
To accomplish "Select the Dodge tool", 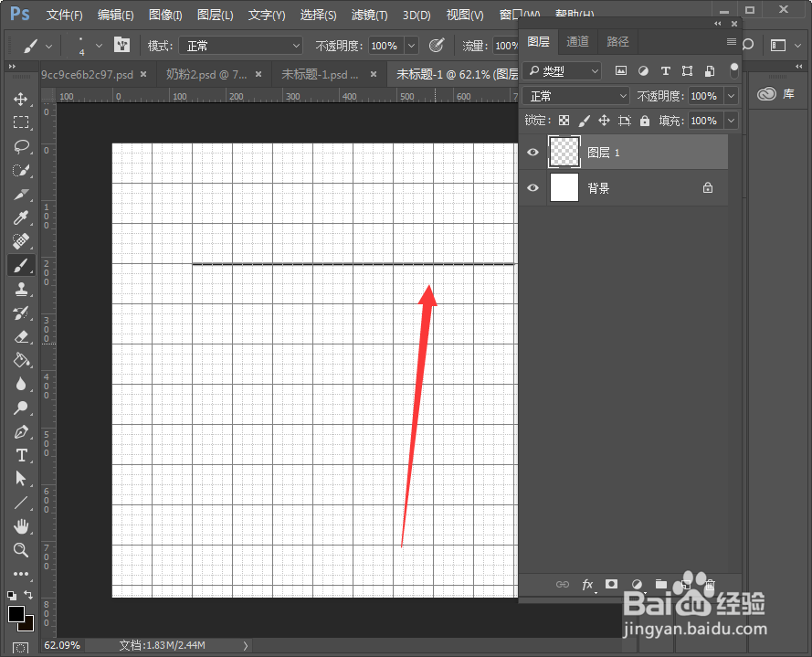I will pos(21,408).
